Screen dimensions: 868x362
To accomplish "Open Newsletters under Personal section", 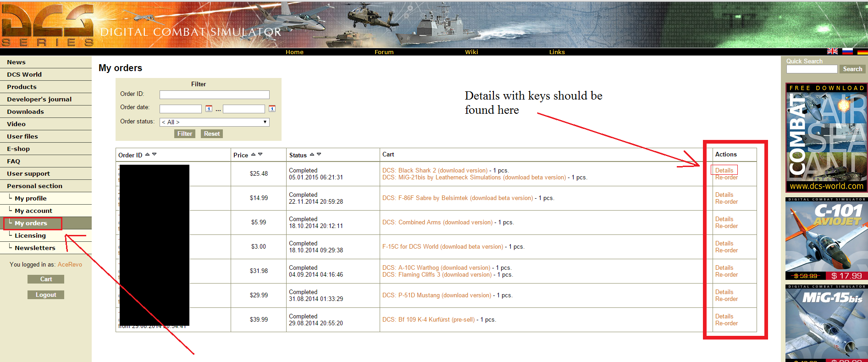I will (x=46, y=248).
